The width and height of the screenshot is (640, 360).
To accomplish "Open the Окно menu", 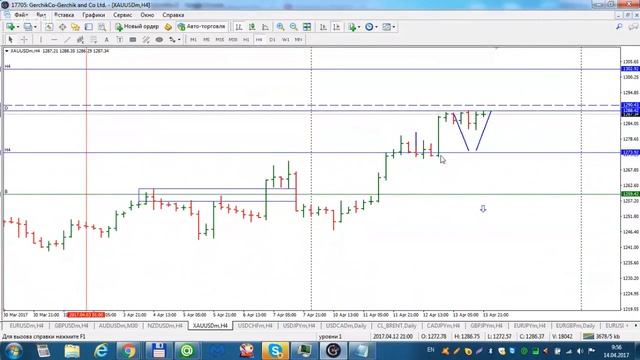I will click(x=147, y=15).
